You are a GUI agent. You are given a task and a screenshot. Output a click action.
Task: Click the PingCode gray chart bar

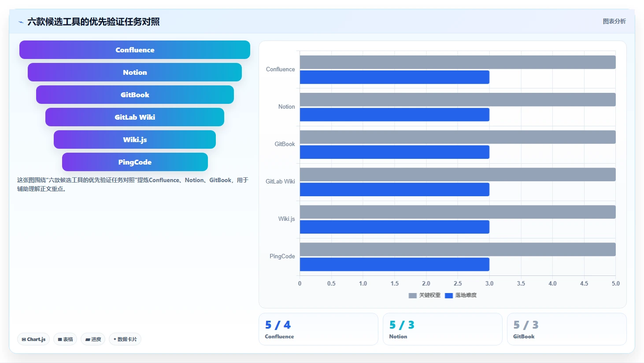[458, 249]
